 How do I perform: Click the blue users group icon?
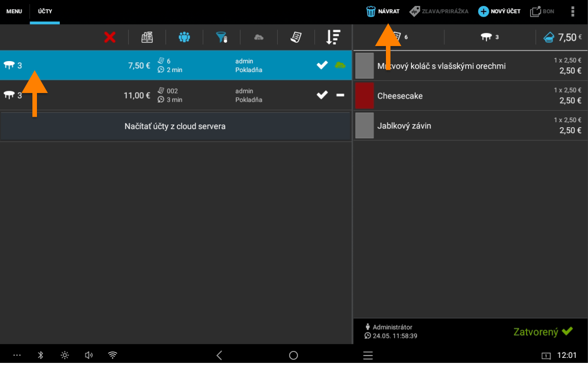(184, 37)
